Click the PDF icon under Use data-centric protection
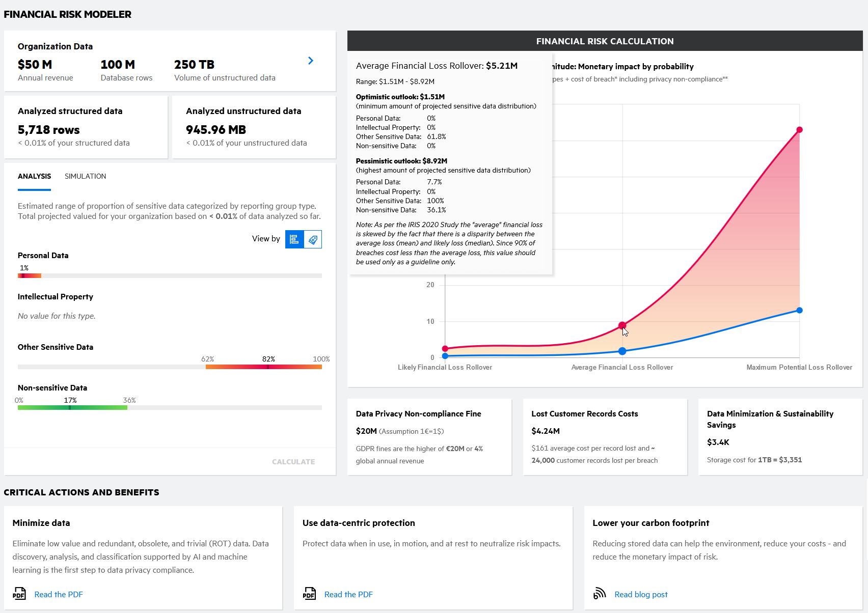Screen dimensions: 868x613 coord(309,594)
